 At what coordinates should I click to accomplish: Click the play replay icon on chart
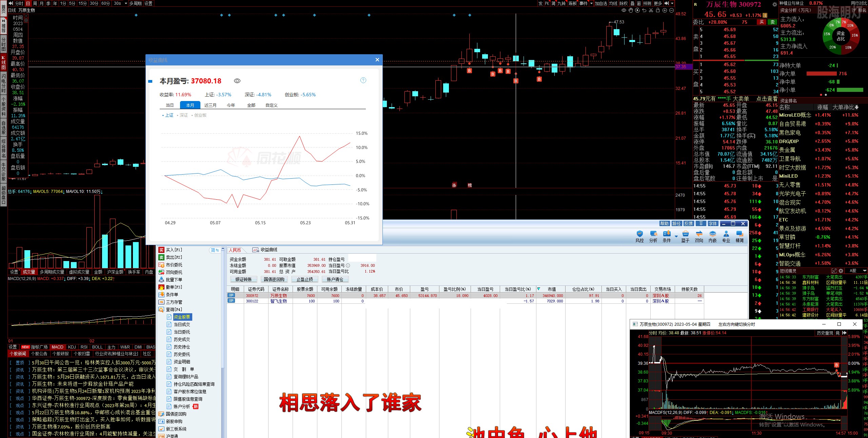point(637,10)
